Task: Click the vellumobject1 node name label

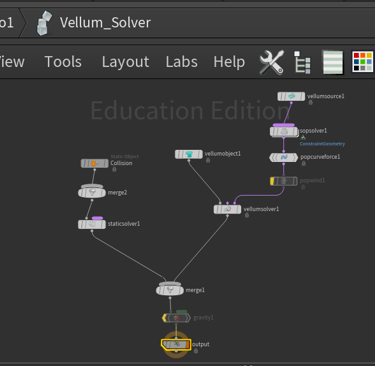Action: pos(223,154)
